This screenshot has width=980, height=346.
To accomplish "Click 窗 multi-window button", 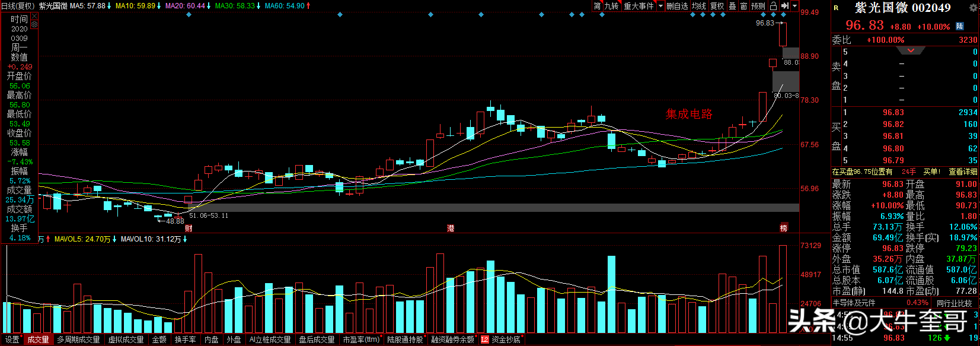I will 743,6.
